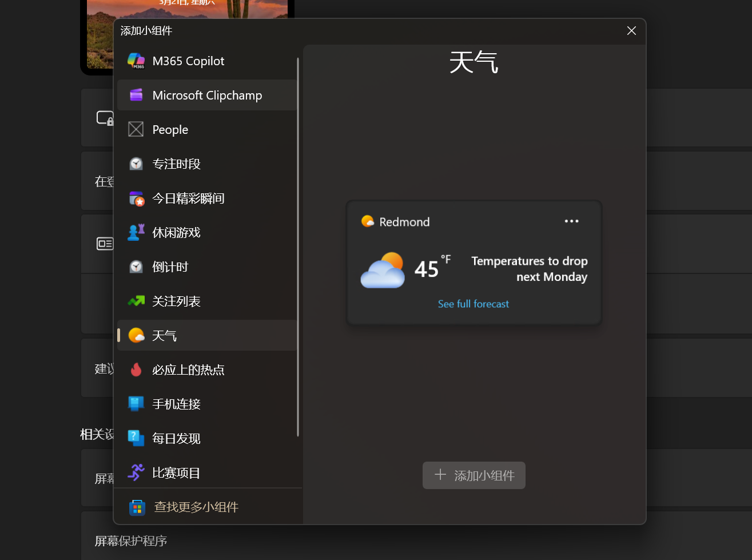Click the 天气 sun icon in list
752x560 pixels.
[x=136, y=335]
